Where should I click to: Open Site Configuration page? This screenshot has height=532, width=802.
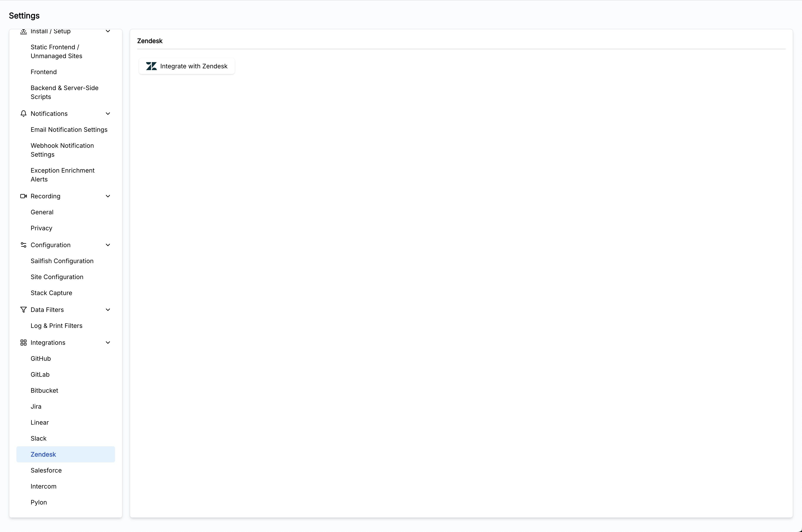coord(66,277)
